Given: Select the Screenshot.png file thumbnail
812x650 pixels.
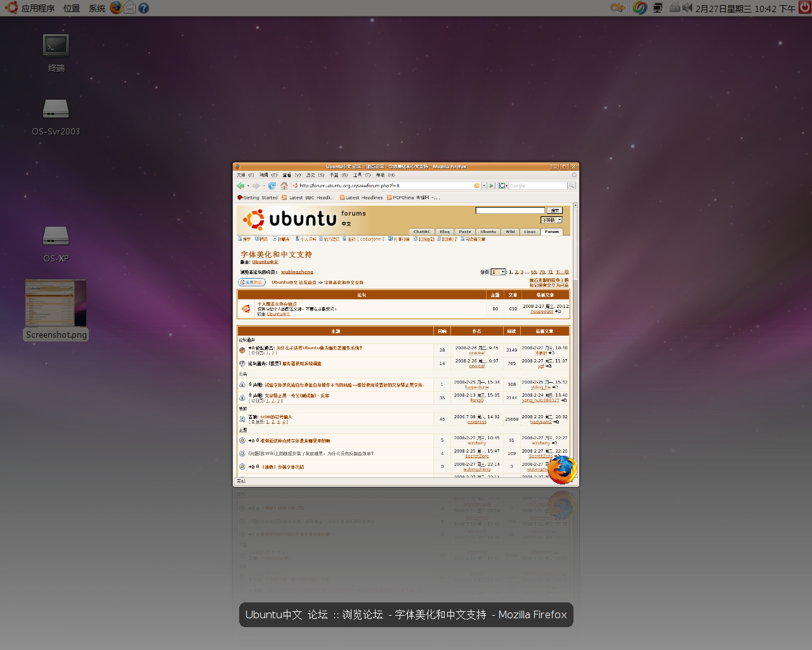Looking at the screenshot, I should [x=56, y=309].
